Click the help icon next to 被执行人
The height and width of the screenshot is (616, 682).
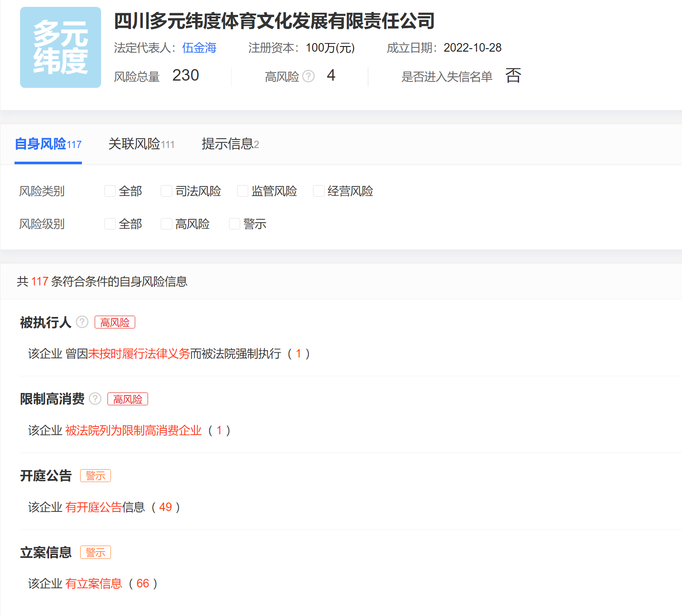tap(82, 322)
